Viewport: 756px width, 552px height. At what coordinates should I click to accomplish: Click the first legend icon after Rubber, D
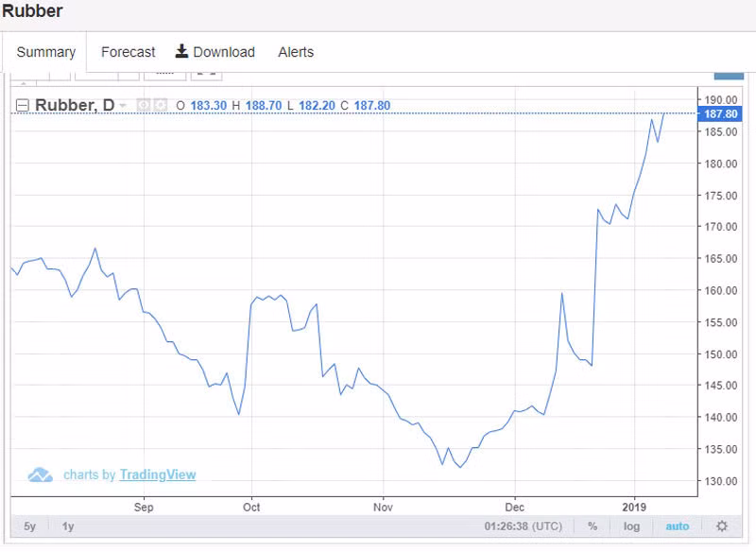tap(144, 105)
